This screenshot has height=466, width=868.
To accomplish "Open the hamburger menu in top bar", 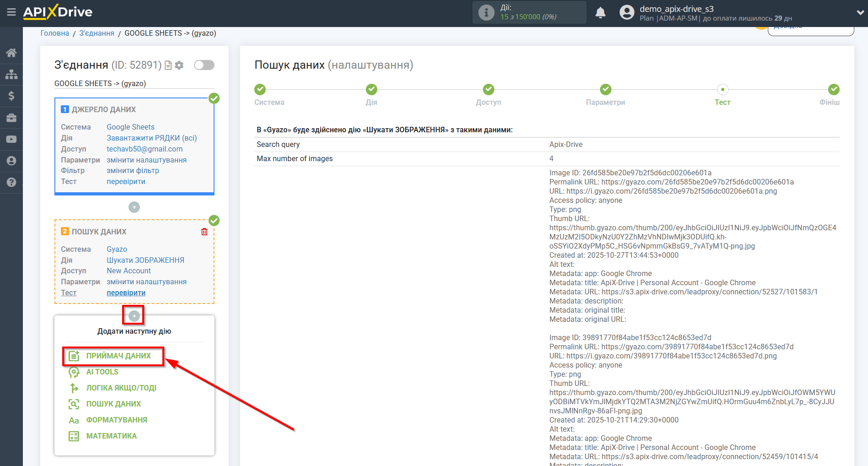I will (x=11, y=12).
